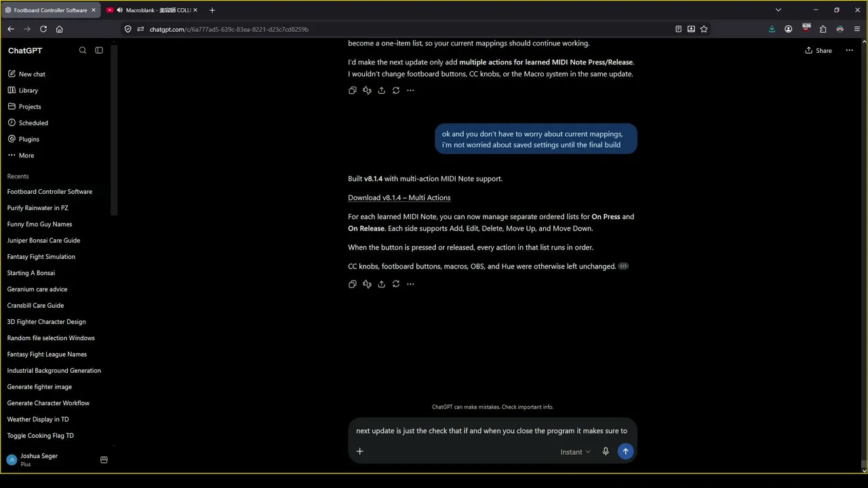The width and height of the screenshot is (868, 488).
Task: Go to browser home page
Action: tap(60, 29)
